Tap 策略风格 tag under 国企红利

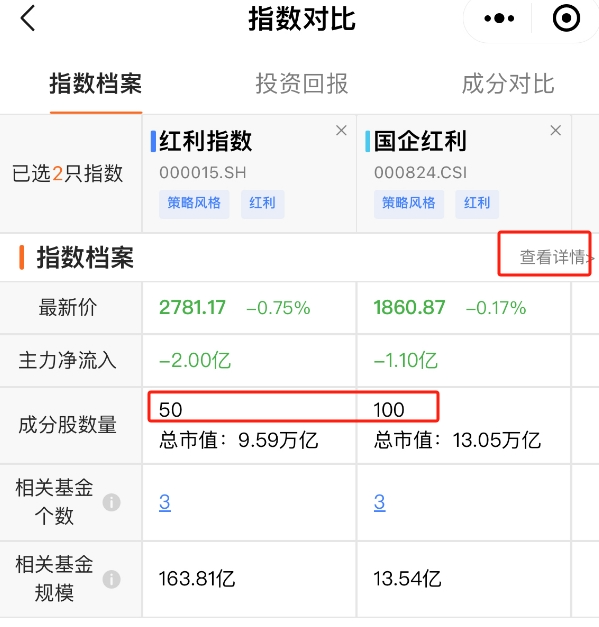click(x=409, y=203)
